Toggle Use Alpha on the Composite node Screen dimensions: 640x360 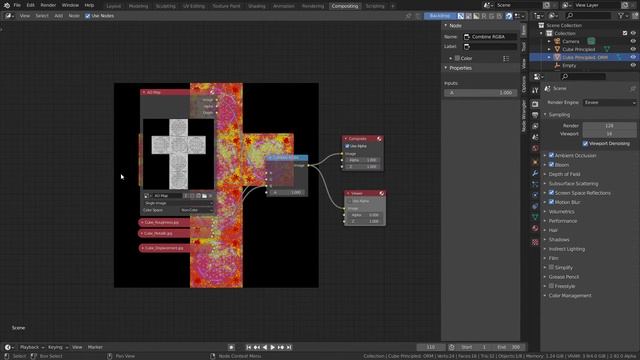[x=347, y=146]
